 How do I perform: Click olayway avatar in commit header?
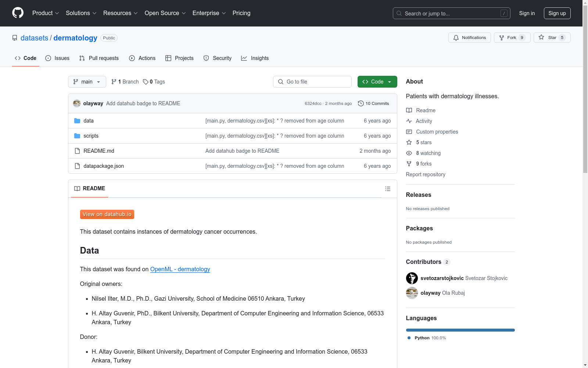pyautogui.click(x=77, y=103)
